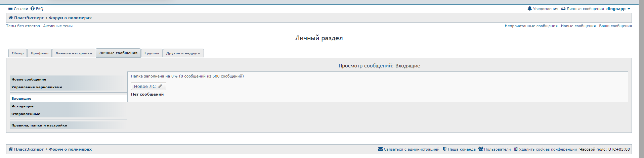This screenshot has height=158, width=644.
Task: Open the Наша команда shield icon
Action: 444,149
